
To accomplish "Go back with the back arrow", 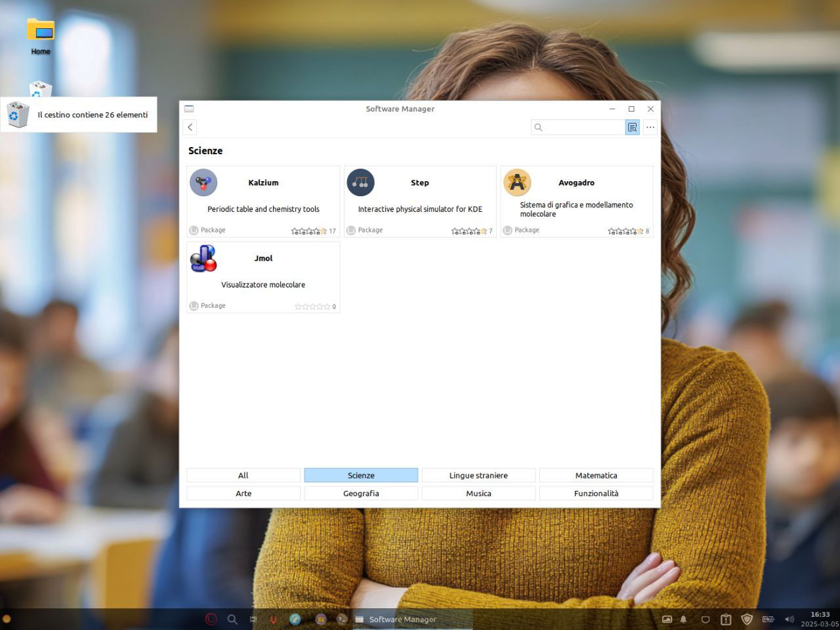I will (x=190, y=127).
